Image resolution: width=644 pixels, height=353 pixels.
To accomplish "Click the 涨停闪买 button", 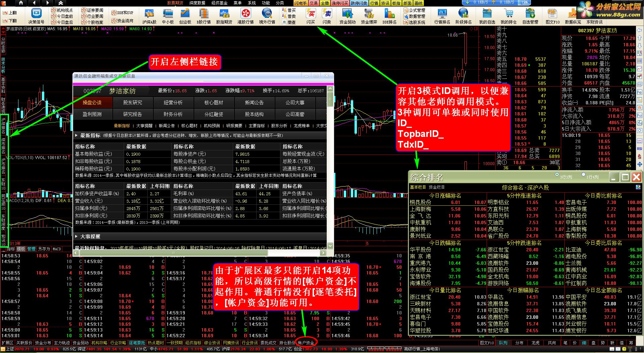I will coord(340,3).
